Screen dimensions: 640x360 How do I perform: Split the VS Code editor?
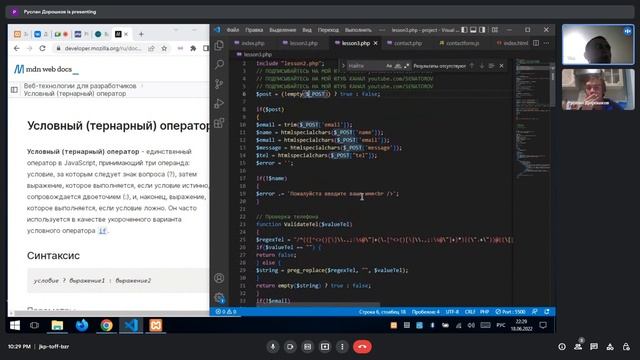[x=536, y=43]
